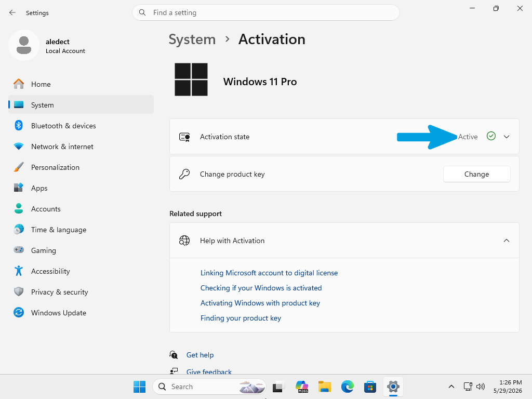
Task: Click the Give feedback link
Action: click(x=209, y=371)
